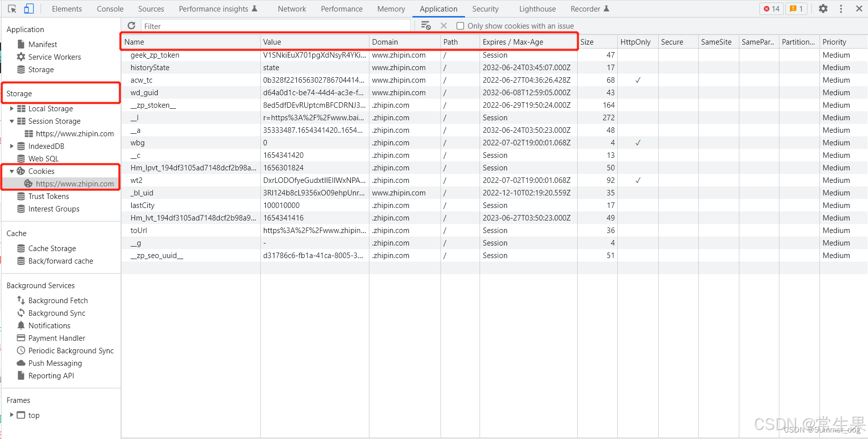The height and width of the screenshot is (439, 868).
Task: Click the errors count badge showing 14
Action: pos(772,9)
